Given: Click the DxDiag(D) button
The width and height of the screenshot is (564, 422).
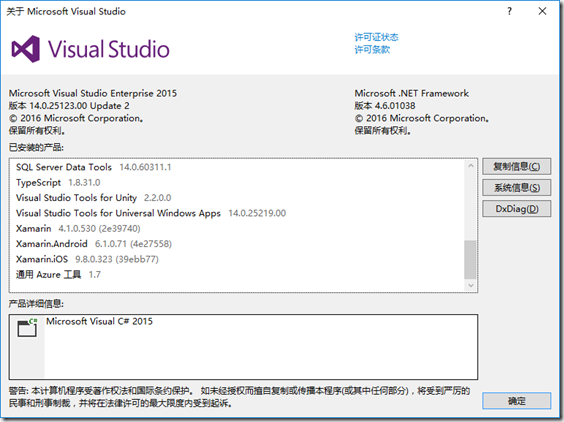Looking at the screenshot, I should pos(517,209).
